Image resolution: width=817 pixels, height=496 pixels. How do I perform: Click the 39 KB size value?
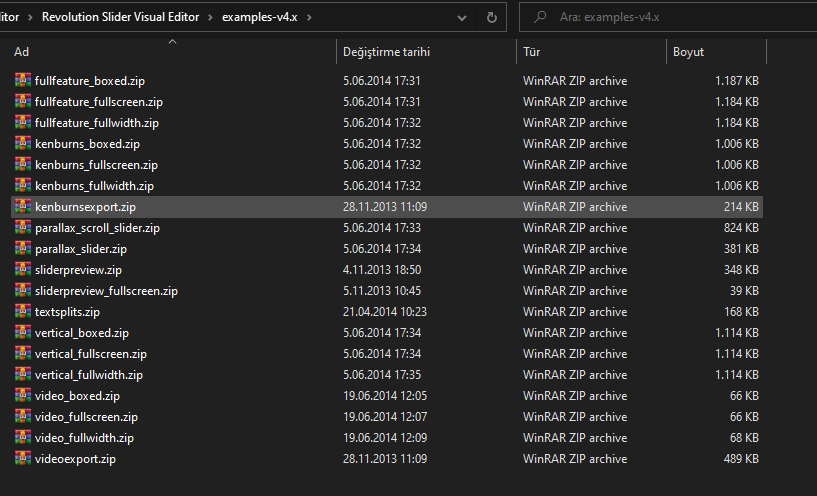(x=744, y=291)
